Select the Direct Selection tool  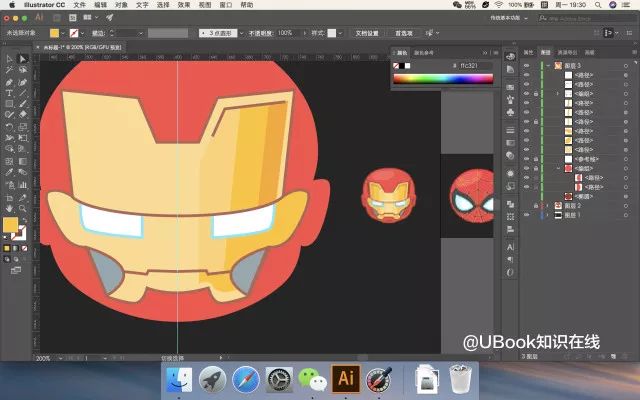click(23, 59)
